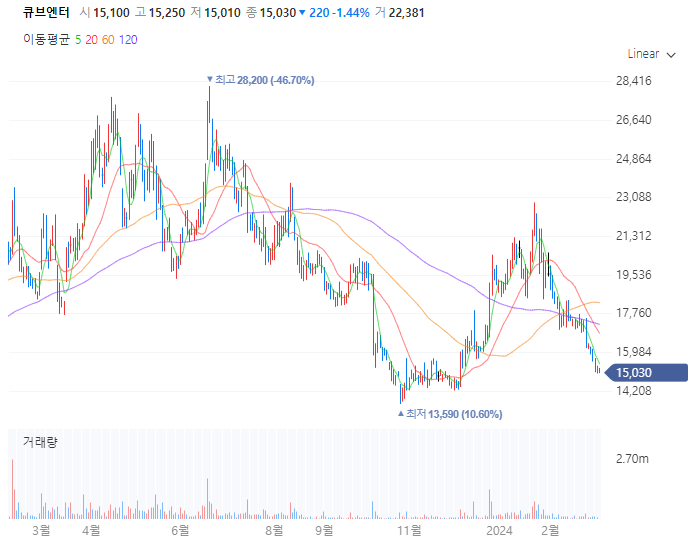
Task: Click the 거래량 volume label
Action: click(40, 441)
